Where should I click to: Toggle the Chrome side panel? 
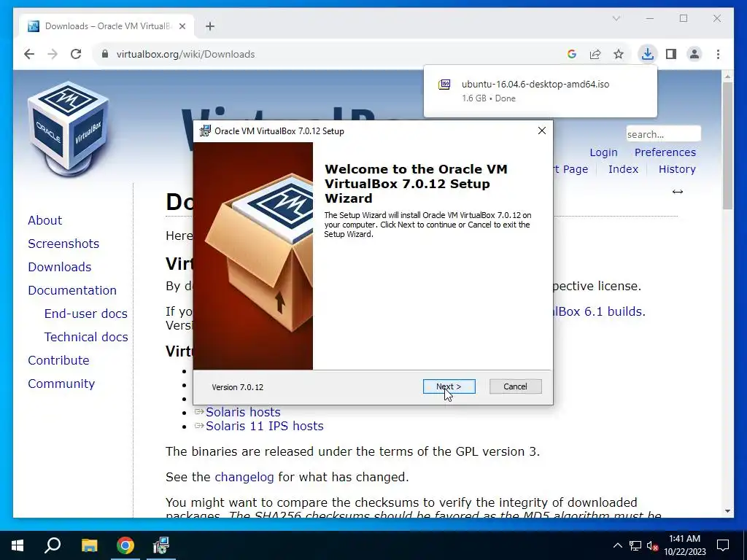pyautogui.click(x=671, y=54)
